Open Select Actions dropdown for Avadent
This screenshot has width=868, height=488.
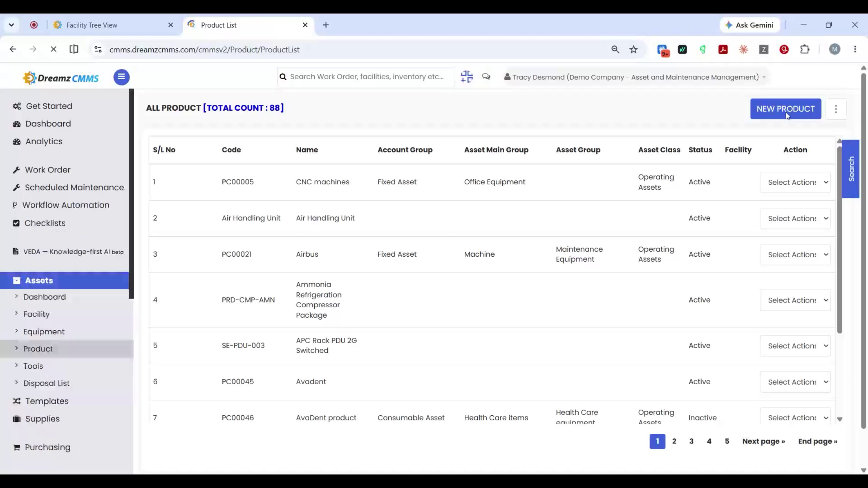795,382
